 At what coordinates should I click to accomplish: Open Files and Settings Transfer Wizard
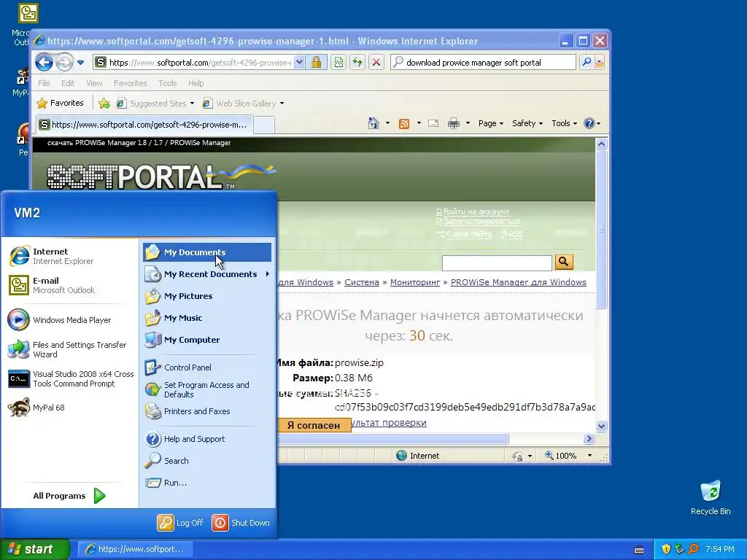click(69, 349)
